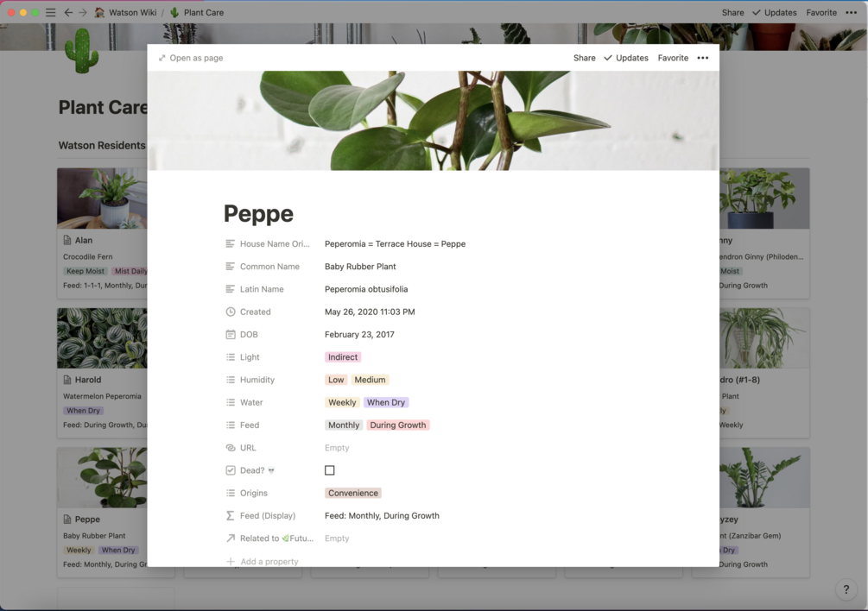Open Plant Care breadcrumb
868x611 pixels.
pyautogui.click(x=197, y=12)
